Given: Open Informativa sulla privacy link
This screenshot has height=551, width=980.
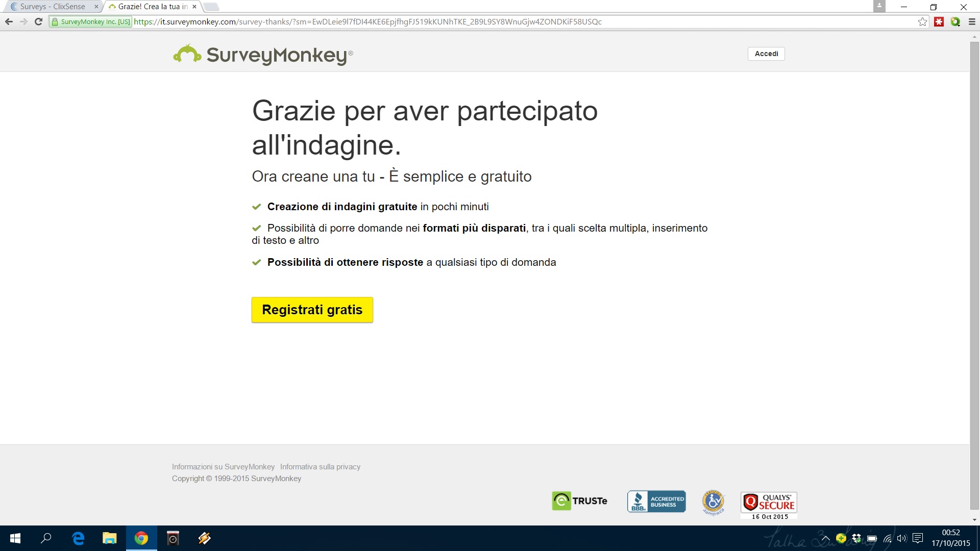Looking at the screenshot, I should 320,467.
